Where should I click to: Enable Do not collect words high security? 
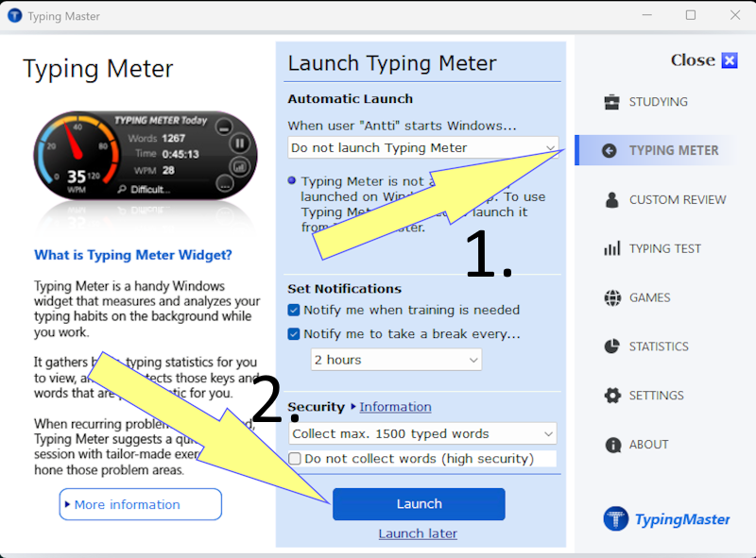[x=295, y=458]
